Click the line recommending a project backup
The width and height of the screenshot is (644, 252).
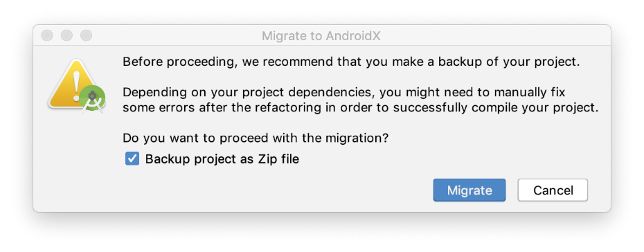tap(351, 63)
